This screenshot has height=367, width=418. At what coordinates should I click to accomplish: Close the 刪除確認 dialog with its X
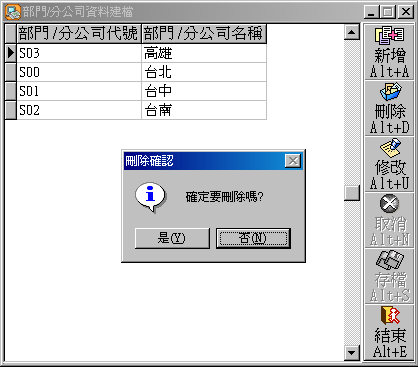pos(293,161)
